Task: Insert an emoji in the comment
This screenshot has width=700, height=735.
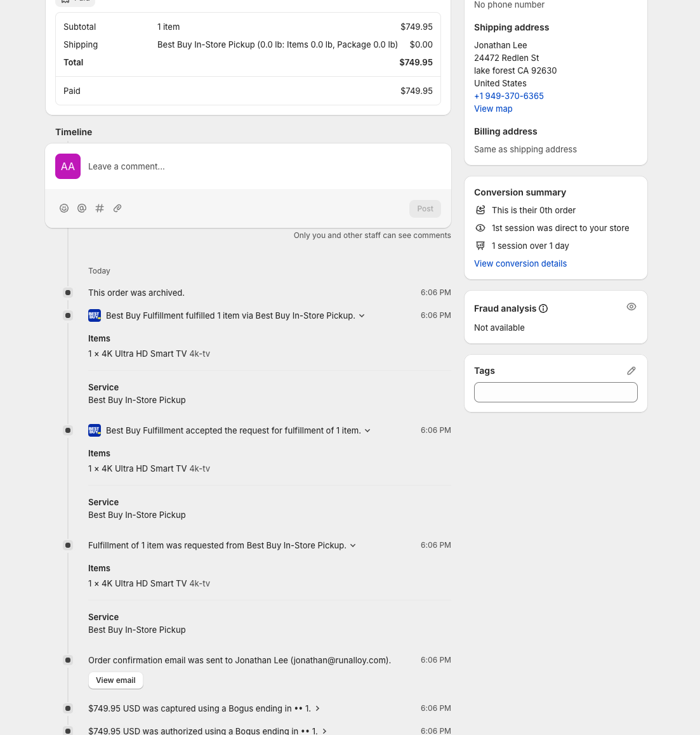Action: pyautogui.click(x=64, y=208)
